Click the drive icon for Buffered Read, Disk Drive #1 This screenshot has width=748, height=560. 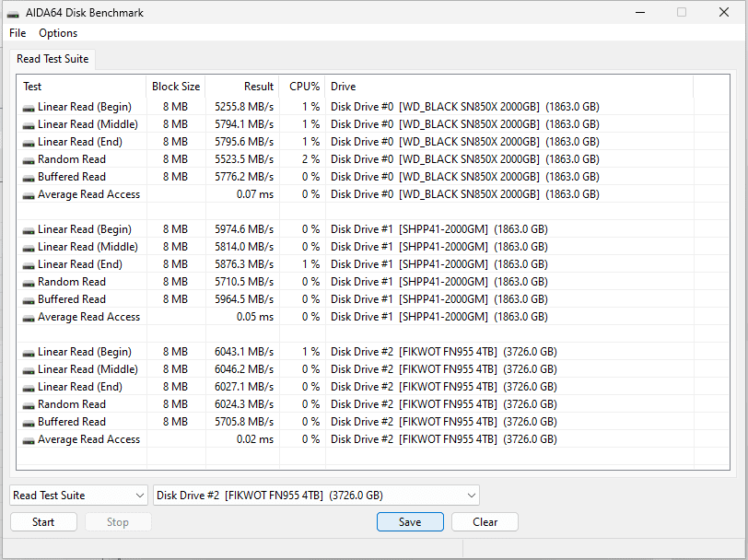(29, 300)
